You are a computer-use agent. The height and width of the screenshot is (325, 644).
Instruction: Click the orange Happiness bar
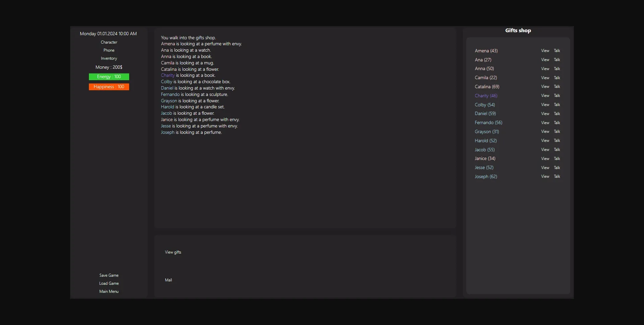pyautogui.click(x=109, y=87)
